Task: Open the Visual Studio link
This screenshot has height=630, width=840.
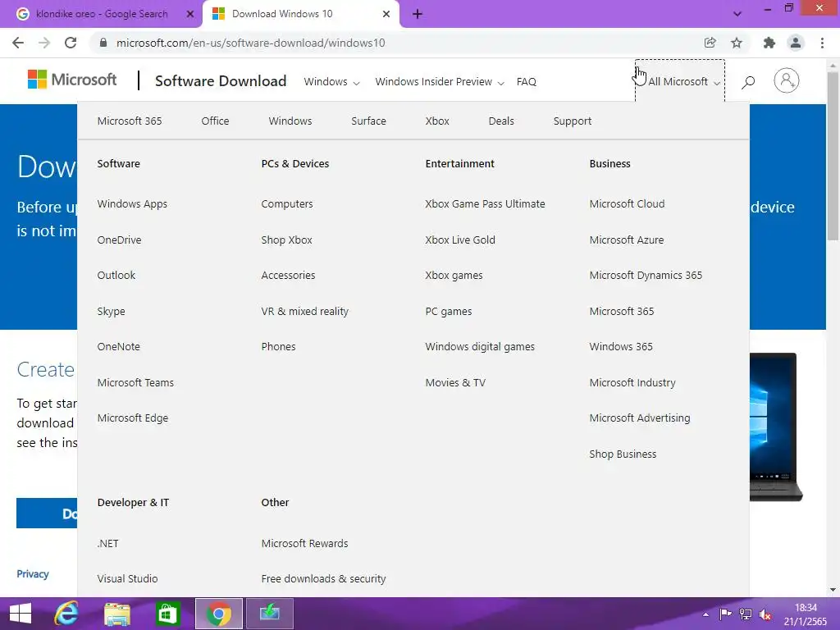Action: [x=127, y=578]
